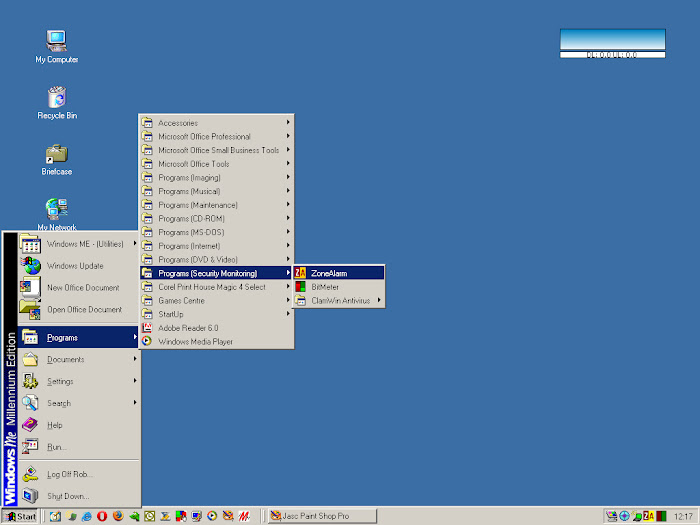Open Internet Explorer from Quick Launch
Screen dimensions: 700x525
pos(87,516)
